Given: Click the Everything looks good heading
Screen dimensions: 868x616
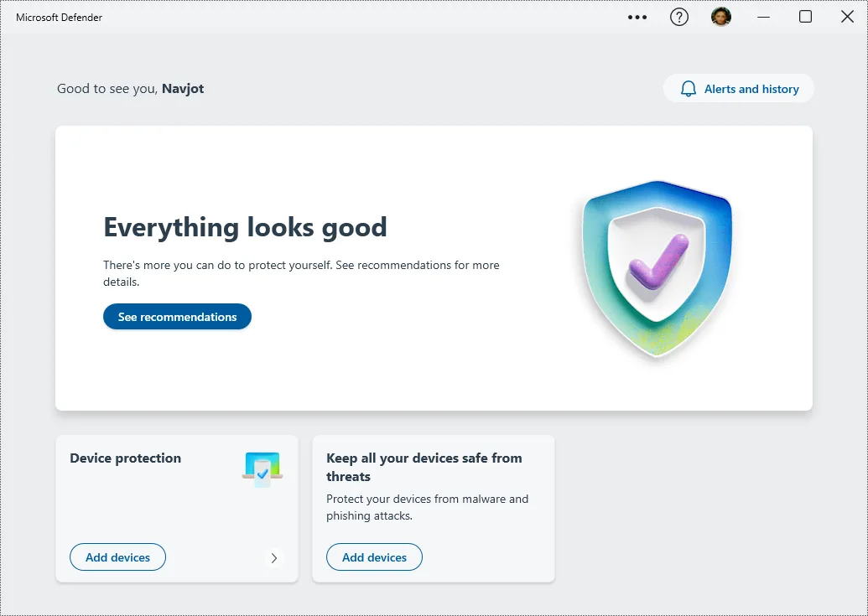Looking at the screenshot, I should click(x=245, y=227).
